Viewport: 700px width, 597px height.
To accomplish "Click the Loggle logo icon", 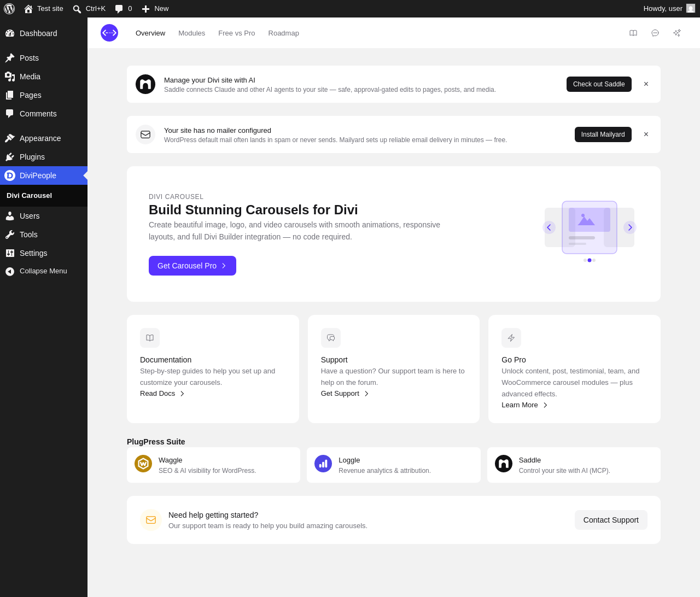I will point(323,464).
